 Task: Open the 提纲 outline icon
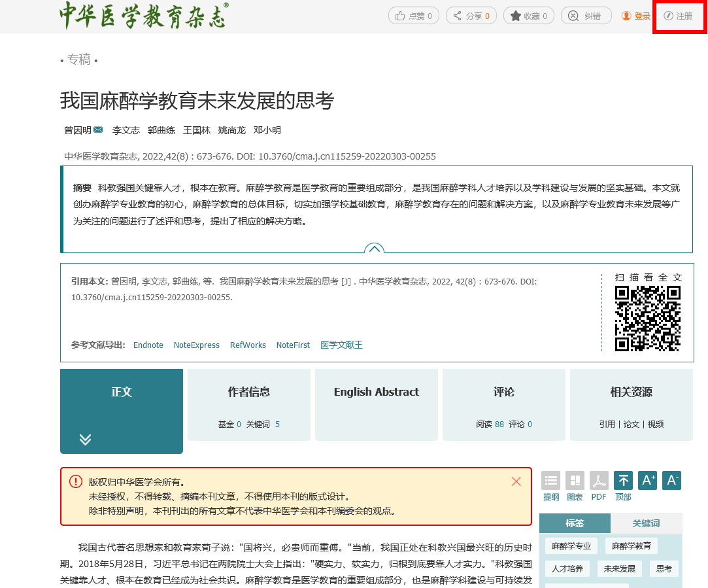551,481
